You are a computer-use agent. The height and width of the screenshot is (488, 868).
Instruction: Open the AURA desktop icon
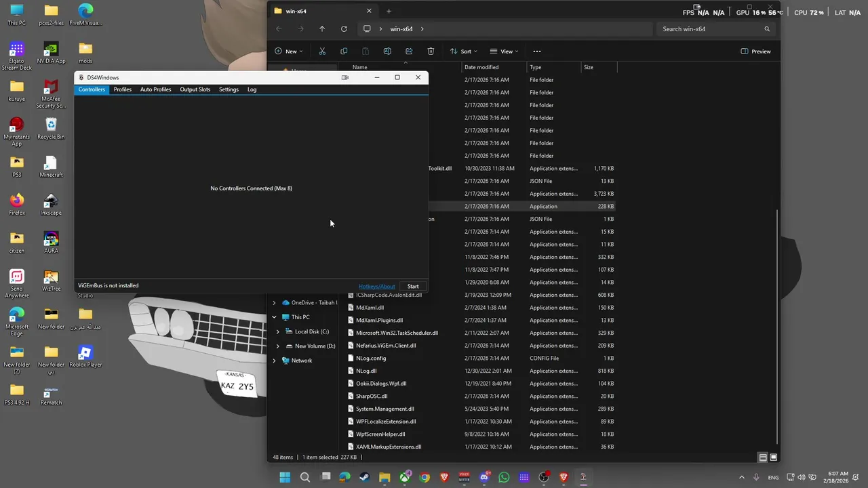click(51, 243)
